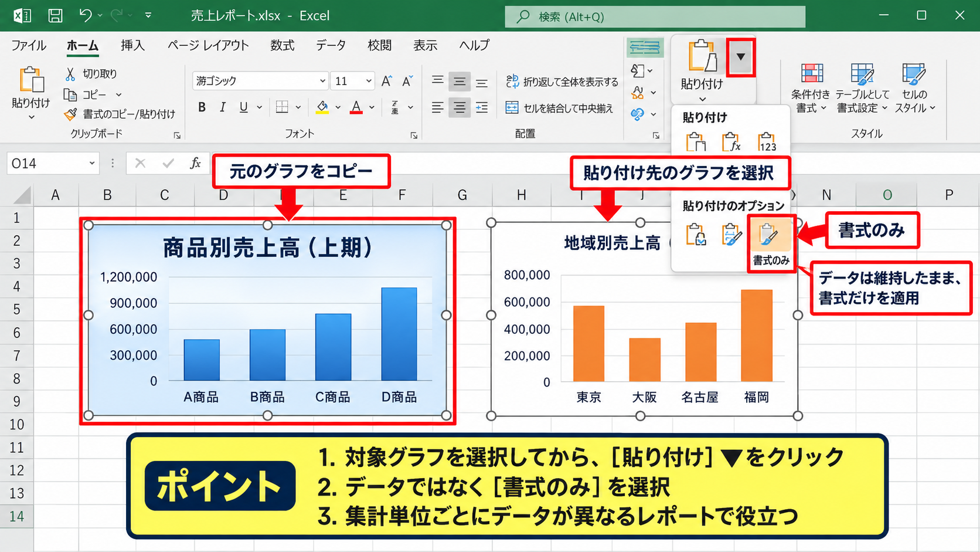This screenshot has height=552, width=980.
Task: Select the Paste Formulas (fx) icon
Action: 731,142
